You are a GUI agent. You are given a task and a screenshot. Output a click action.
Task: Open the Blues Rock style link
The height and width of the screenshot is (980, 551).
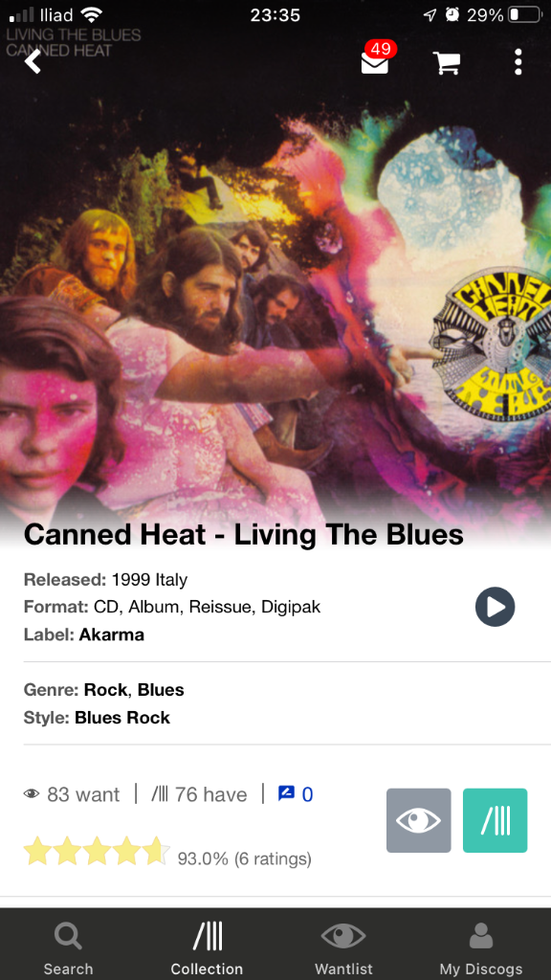121,718
